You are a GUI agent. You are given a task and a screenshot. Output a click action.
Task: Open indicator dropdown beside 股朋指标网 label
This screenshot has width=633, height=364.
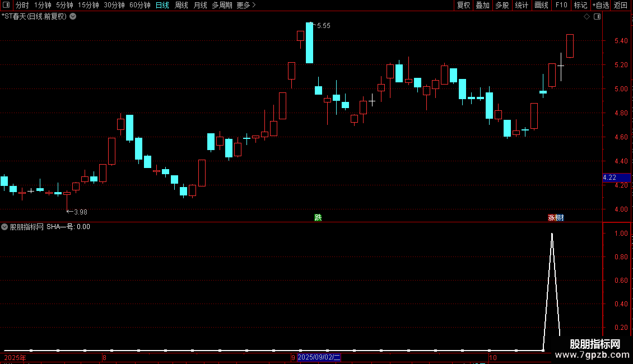coord(4,227)
